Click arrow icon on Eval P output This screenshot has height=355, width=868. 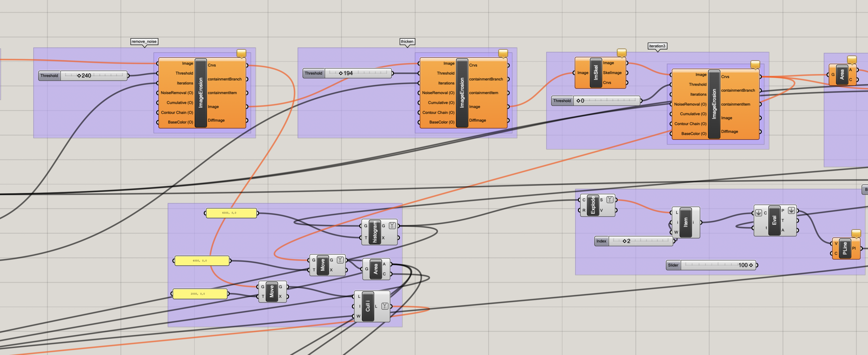(x=791, y=210)
